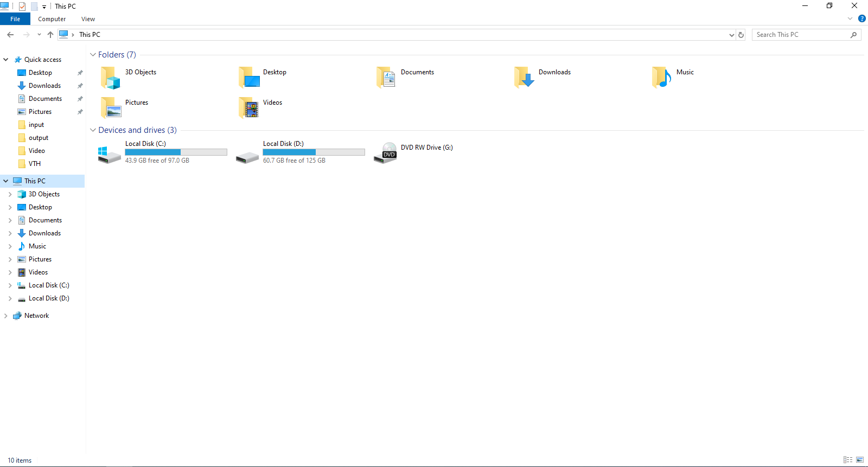Open the Computer ribbon tab
The width and height of the screenshot is (868, 467).
(52, 19)
